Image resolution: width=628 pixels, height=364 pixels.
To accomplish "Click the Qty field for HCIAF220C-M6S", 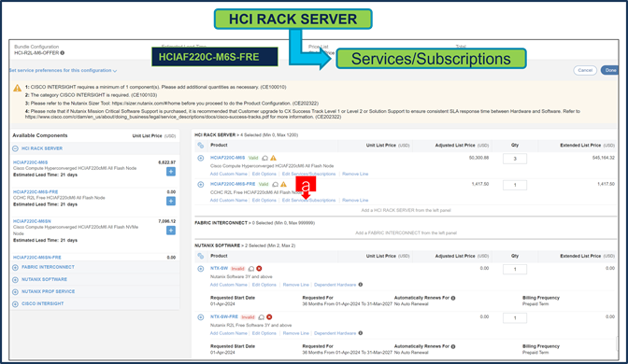I will click(x=515, y=159).
